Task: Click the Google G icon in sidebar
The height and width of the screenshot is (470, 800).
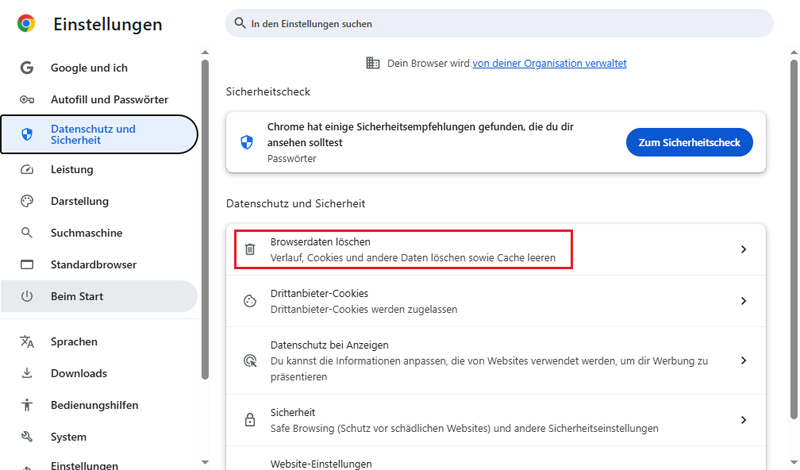Action: [27, 67]
